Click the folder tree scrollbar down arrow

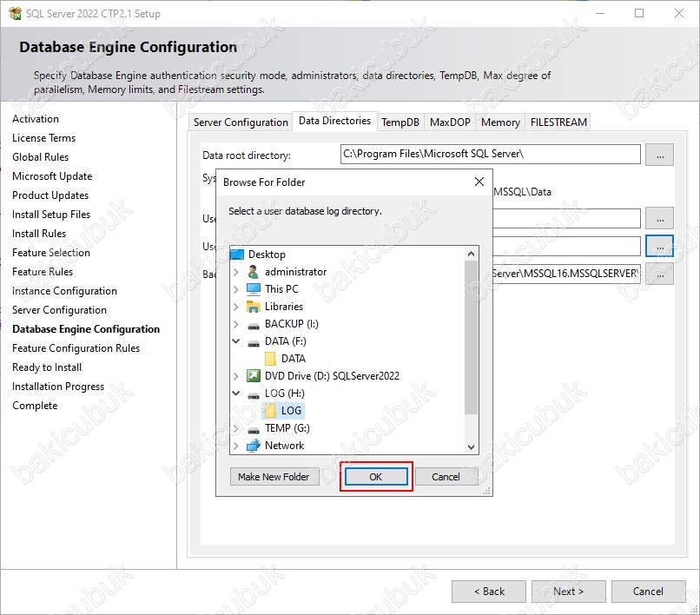point(471,446)
